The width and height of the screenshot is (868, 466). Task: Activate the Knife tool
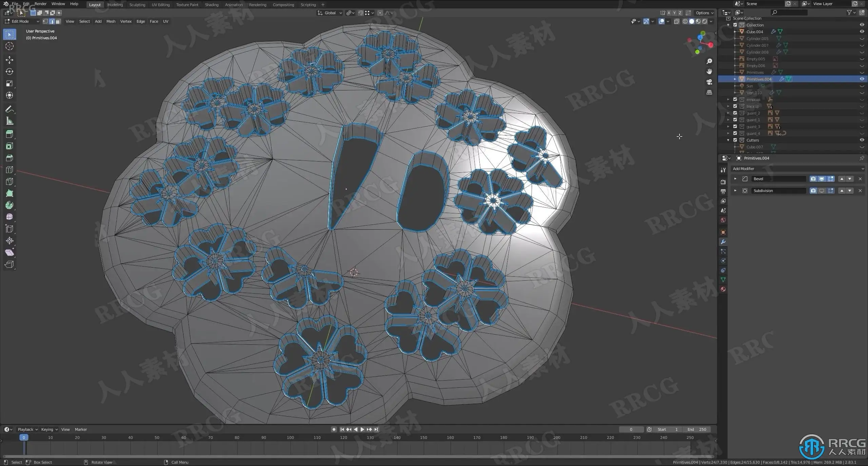[x=9, y=181]
